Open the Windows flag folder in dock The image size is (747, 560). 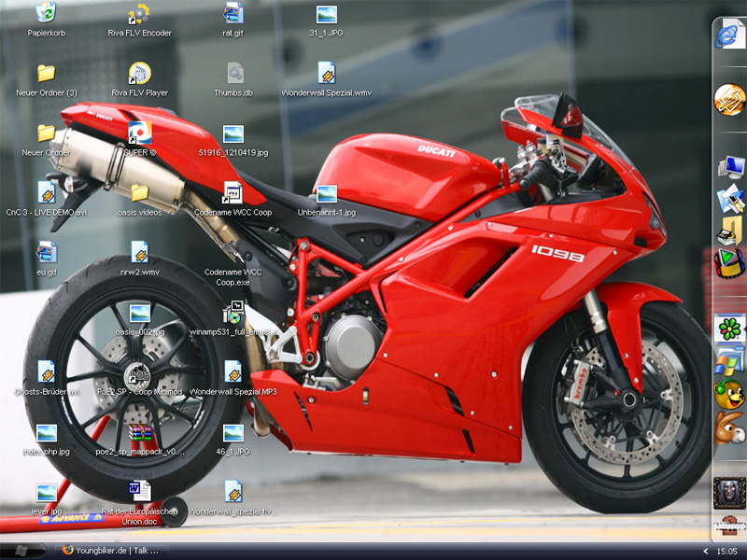(729, 361)
